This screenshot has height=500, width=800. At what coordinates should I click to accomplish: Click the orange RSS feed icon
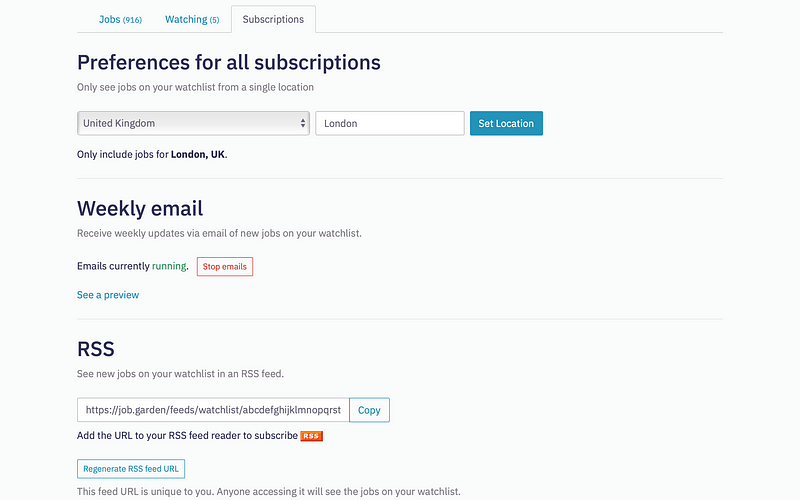[311, 436]
